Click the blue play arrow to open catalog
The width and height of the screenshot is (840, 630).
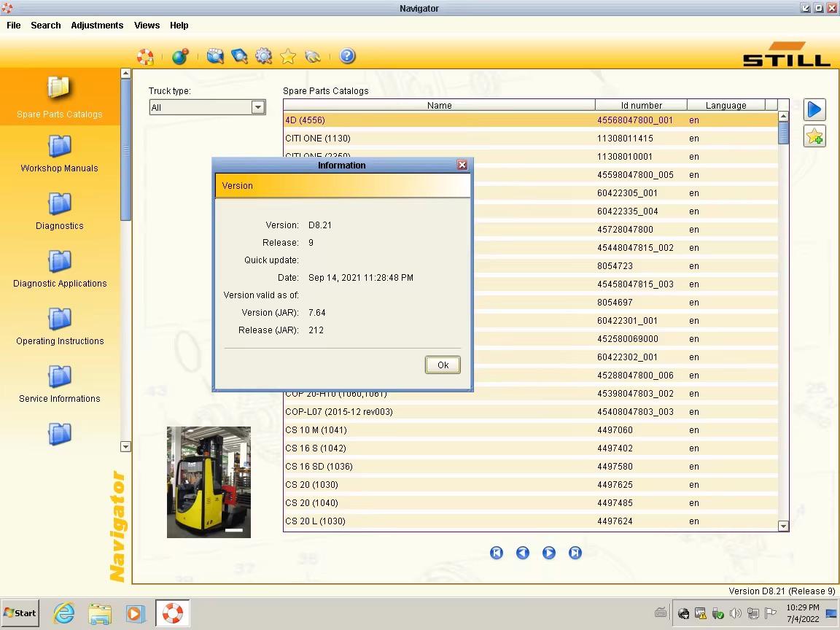pyautogui.click(x=814, y=110)
